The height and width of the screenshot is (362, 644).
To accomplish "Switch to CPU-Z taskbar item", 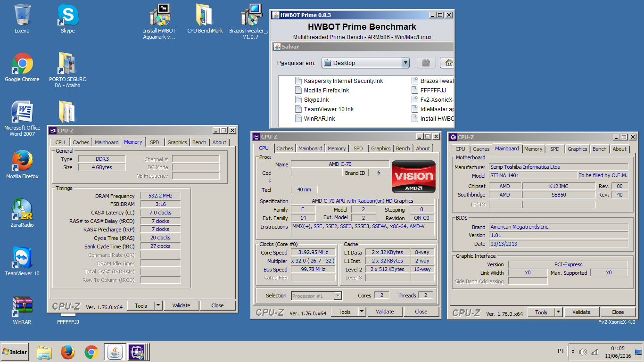I will pos(137,352).
